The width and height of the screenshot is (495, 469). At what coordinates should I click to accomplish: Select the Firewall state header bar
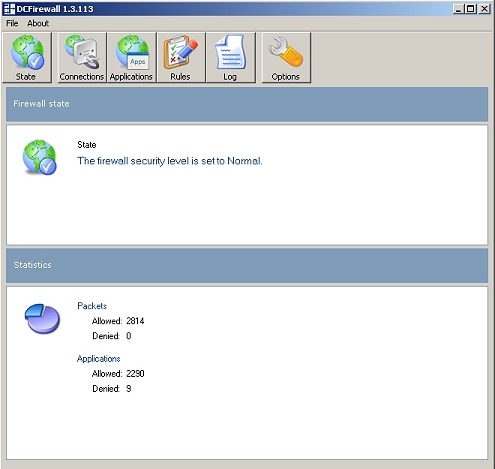click(x=247, y=104)
